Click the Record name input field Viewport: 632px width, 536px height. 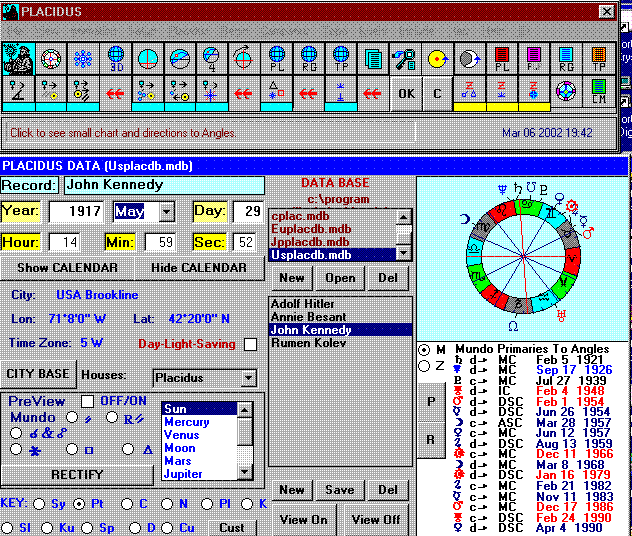[163, 185]
